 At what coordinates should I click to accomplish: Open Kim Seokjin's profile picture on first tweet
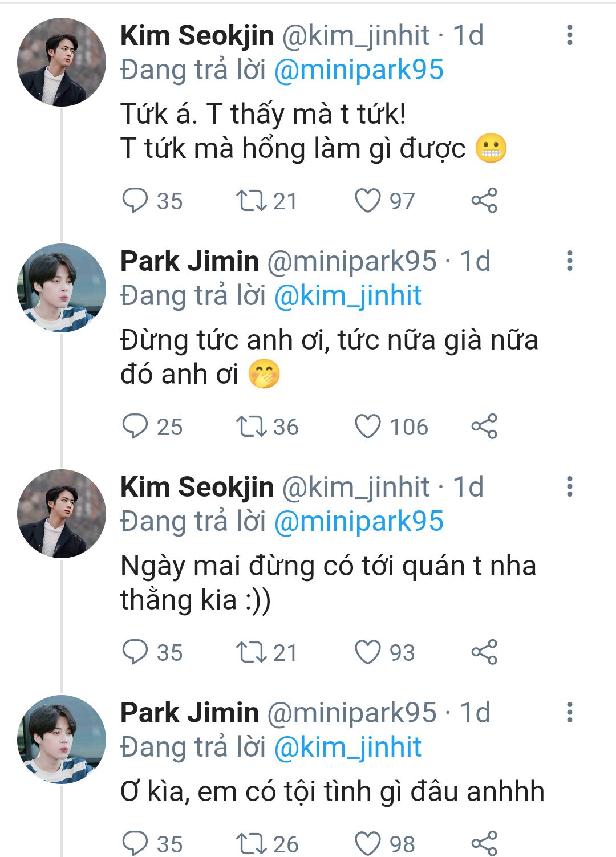62,62
